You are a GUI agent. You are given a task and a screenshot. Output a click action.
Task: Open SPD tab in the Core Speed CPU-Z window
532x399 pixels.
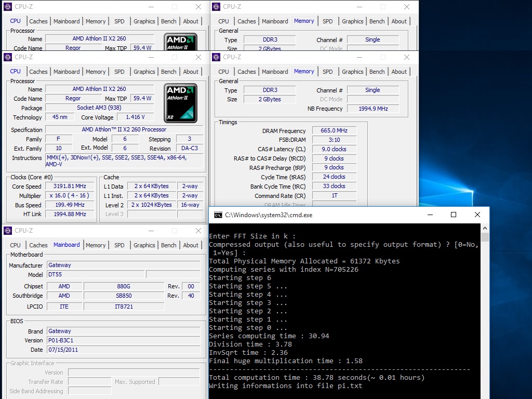pyautogui.click(x=119, y=72)
